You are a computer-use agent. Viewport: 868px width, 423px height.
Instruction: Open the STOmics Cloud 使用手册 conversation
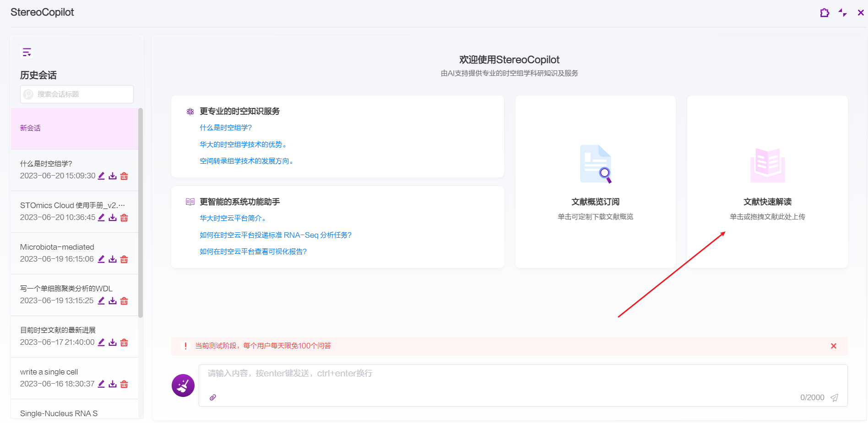click(75, 212)
